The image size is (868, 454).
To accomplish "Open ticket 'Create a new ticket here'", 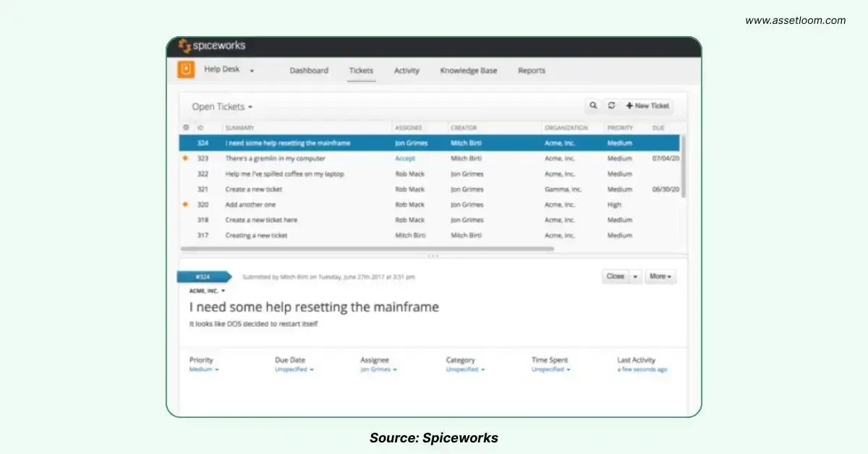I will point(430,220).
